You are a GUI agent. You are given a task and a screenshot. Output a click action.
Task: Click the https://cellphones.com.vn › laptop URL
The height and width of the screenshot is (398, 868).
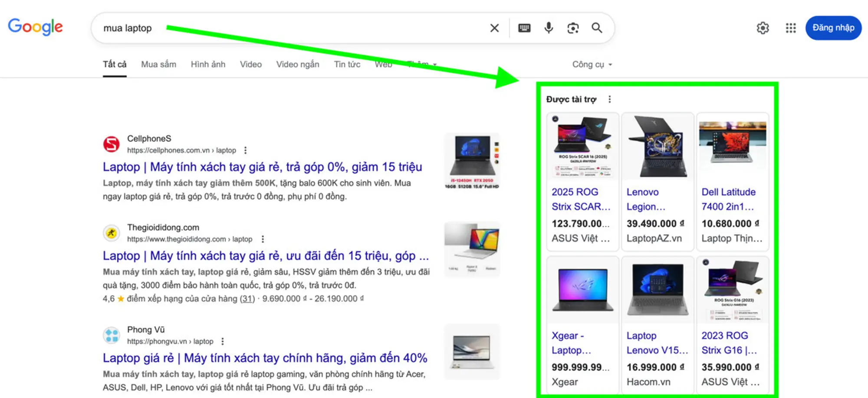pos(181,150)
